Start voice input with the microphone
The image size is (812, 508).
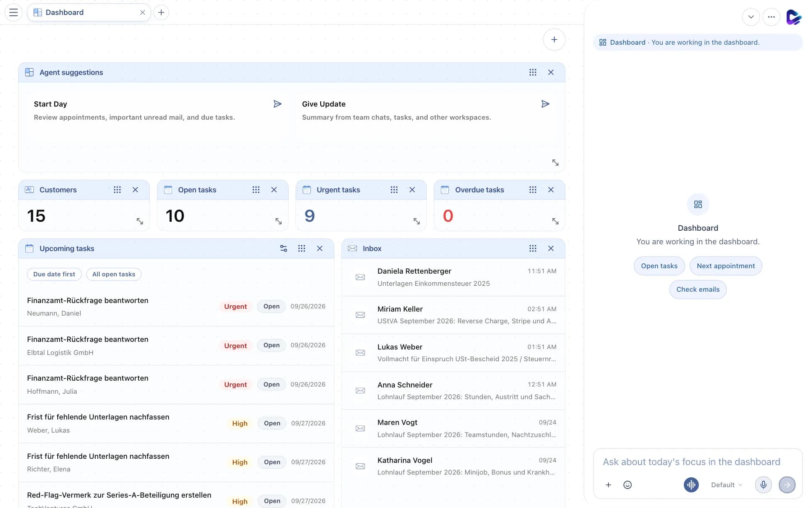[763, 485]
